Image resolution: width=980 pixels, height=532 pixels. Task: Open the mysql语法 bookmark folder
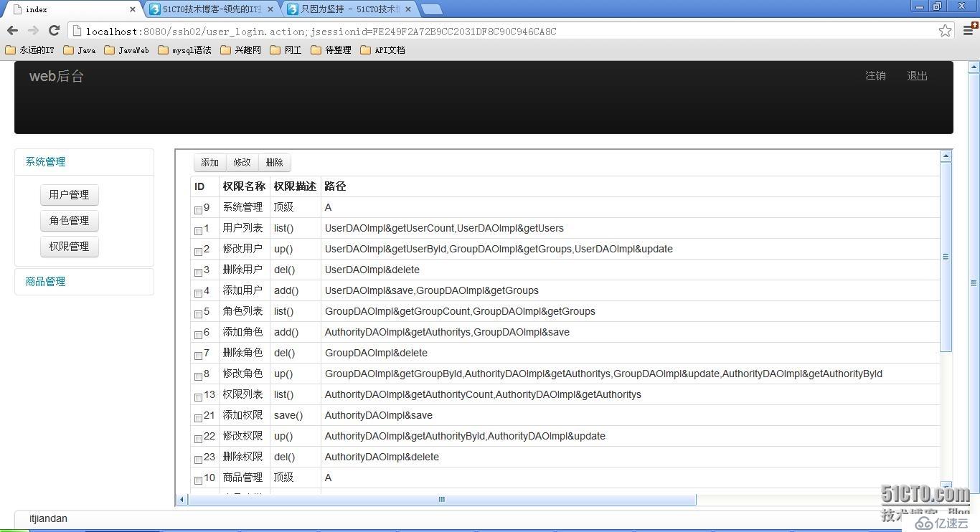click(x=184, y=50)
